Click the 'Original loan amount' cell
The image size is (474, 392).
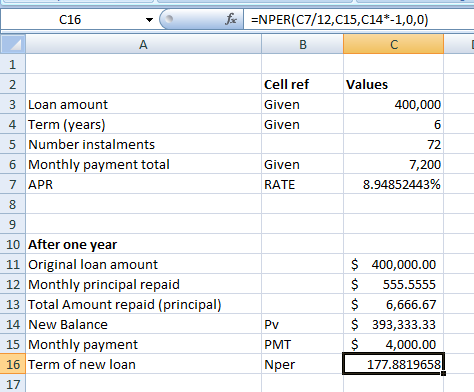point(143,264)
